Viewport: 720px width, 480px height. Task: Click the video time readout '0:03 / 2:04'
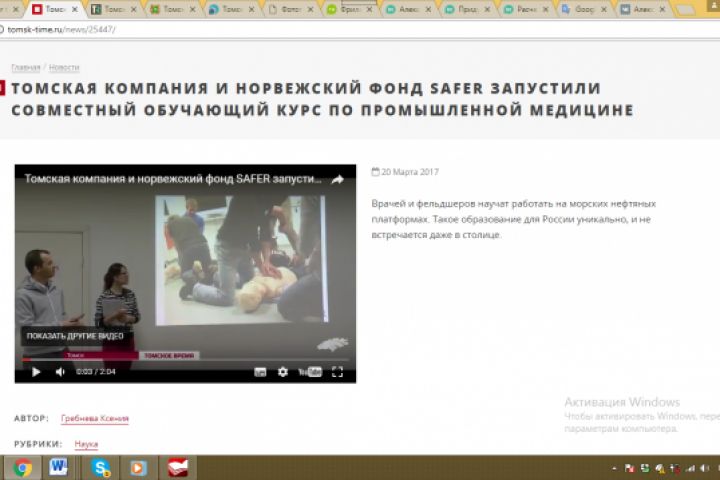pyautogui.click(x=96, y=372)
